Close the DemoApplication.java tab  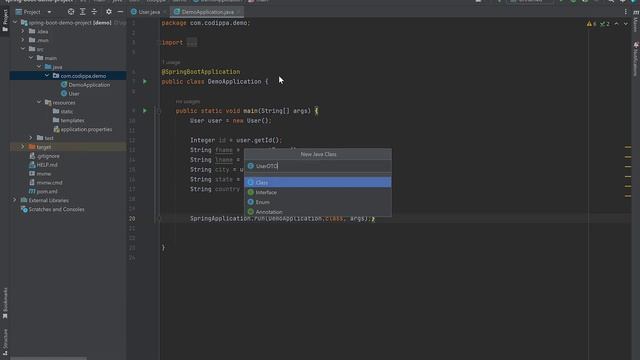[240, 12]
